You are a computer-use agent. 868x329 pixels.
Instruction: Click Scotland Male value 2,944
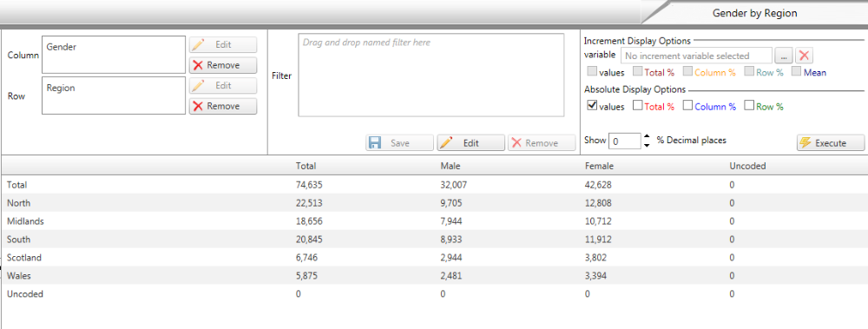click(x=451, y=258)
